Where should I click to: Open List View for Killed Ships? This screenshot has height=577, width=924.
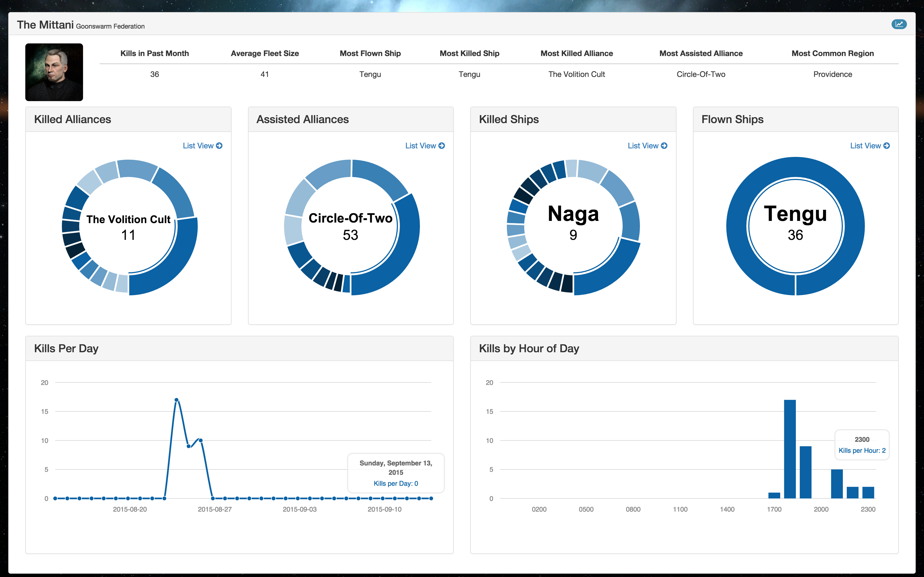643,146
